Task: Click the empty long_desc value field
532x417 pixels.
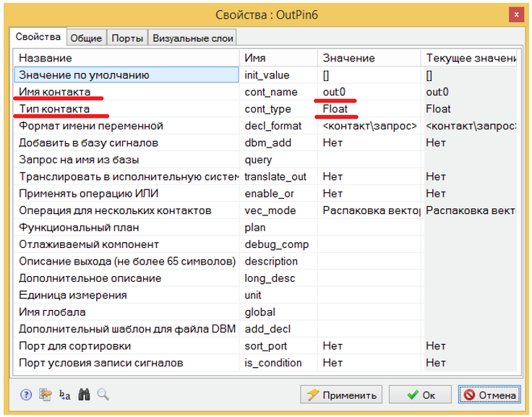Action: click(369, 278)
